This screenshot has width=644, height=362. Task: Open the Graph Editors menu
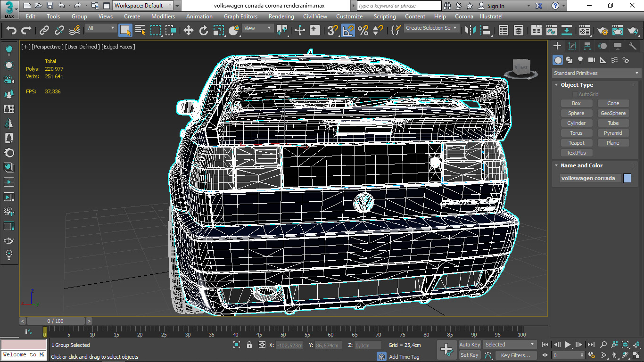[241, 16]
